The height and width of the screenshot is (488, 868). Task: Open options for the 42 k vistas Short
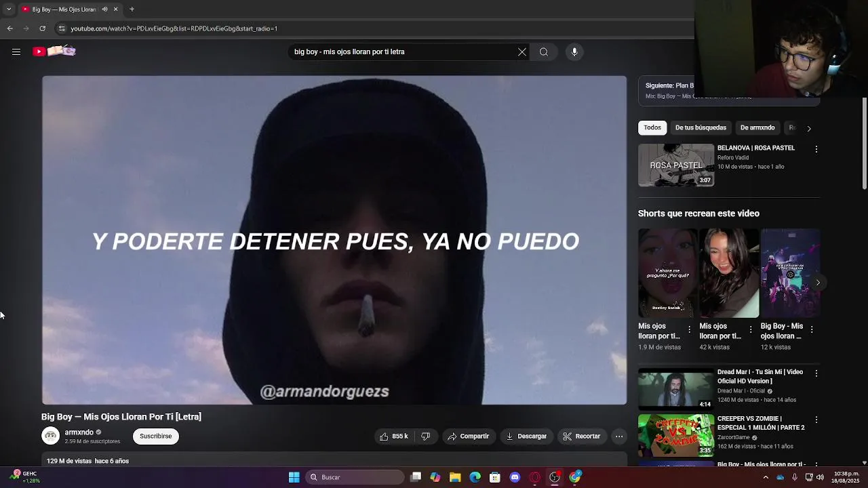(x=751, y=329)
